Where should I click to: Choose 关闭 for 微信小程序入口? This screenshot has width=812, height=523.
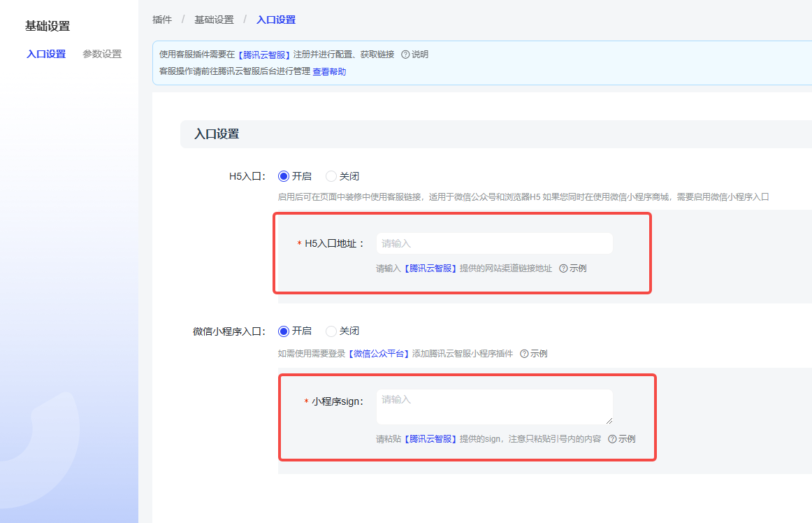331,331
